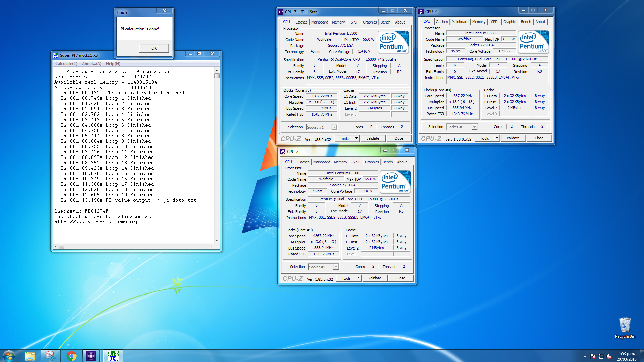644x362 pixels.
Task: Switch to Mainboard tab in CPU-Z jj6zst window
Action: pos(320,22)
